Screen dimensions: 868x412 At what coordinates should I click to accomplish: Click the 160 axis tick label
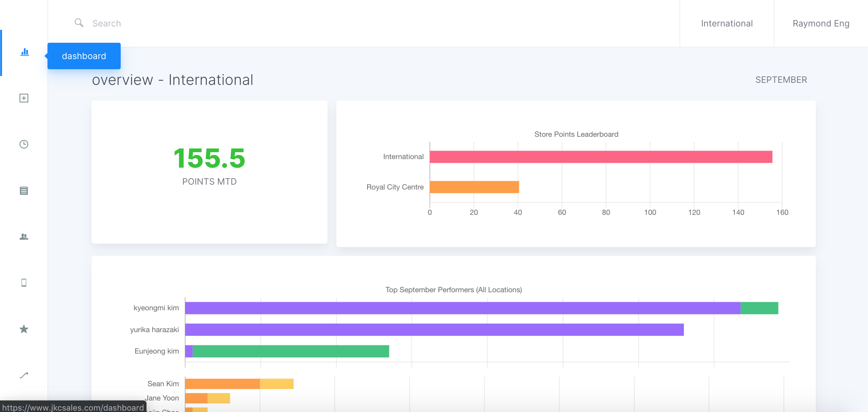[x=782, y=212]
